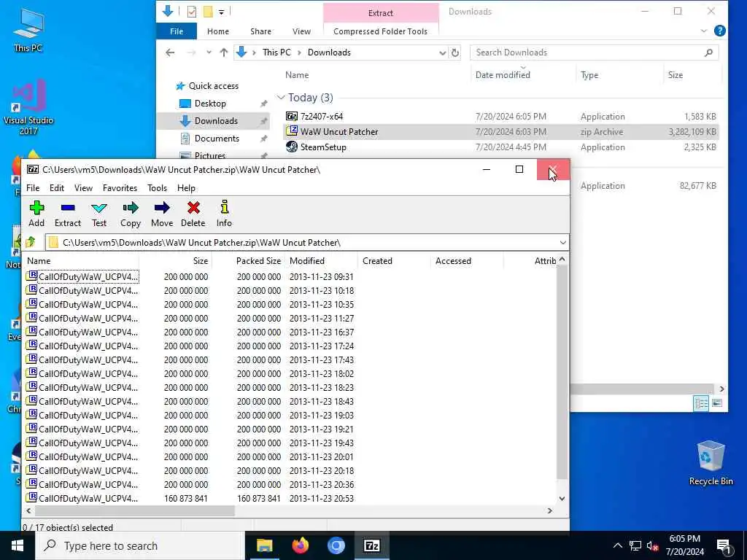This screenshot has width=747, height=560.
Task: Show hidden system tray icons
Action: tap(617, 545)
